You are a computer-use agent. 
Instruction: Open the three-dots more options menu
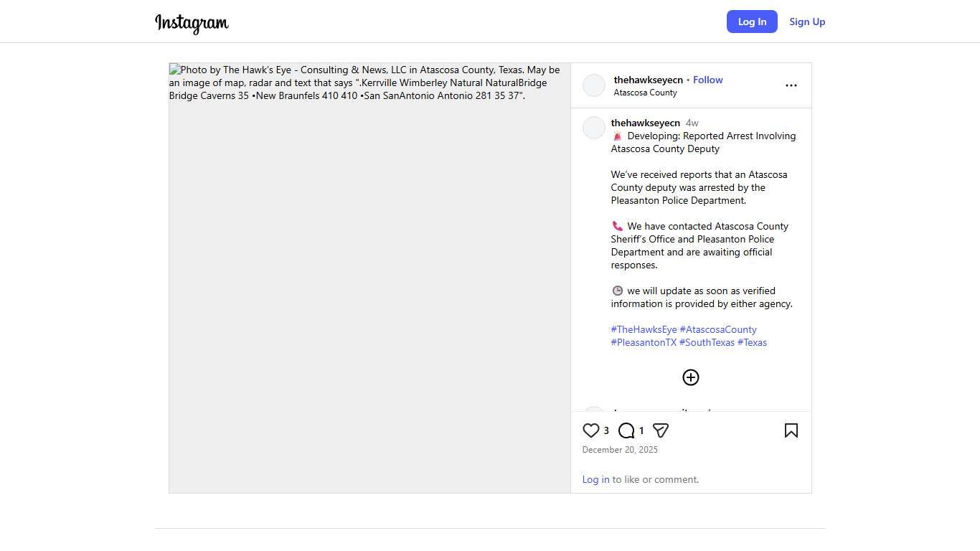(x=791, y=85)
